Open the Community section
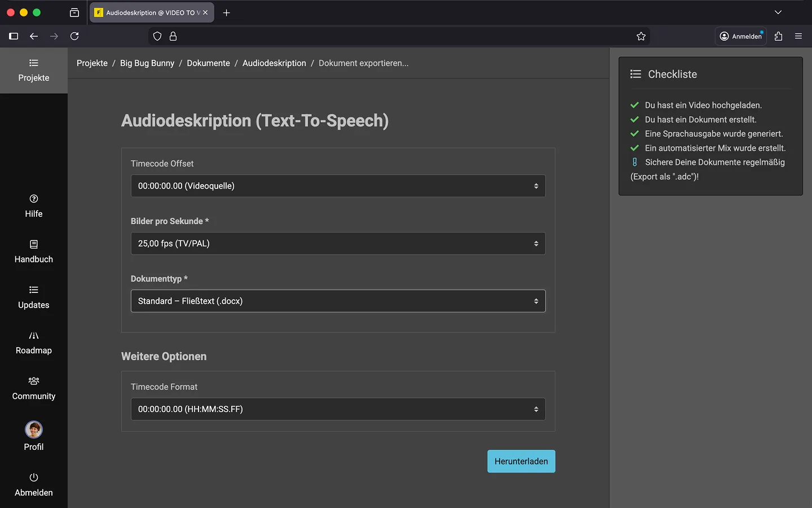 tap(33, 389)
